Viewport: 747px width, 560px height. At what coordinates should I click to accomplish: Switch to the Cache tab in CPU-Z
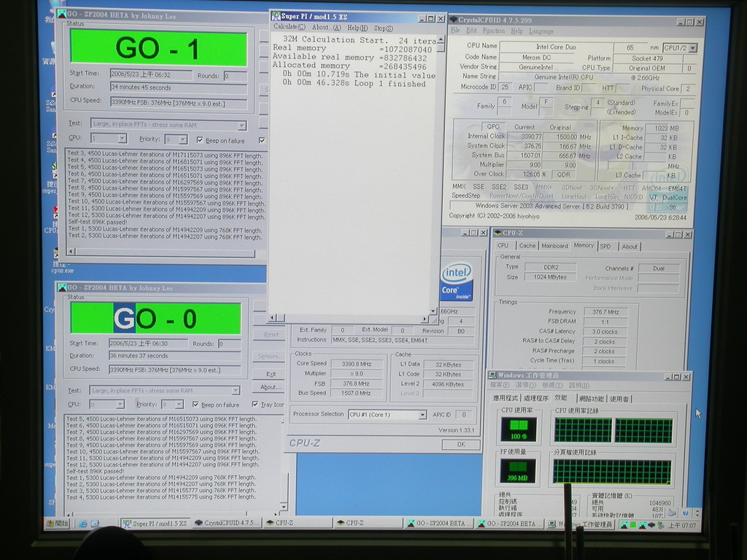[x=527, y=246]
